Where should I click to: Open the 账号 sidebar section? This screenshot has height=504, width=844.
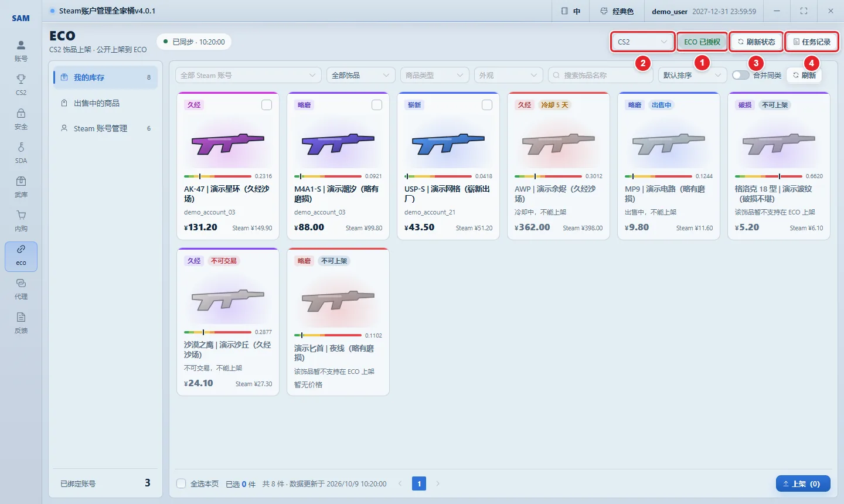pos(21,50)
